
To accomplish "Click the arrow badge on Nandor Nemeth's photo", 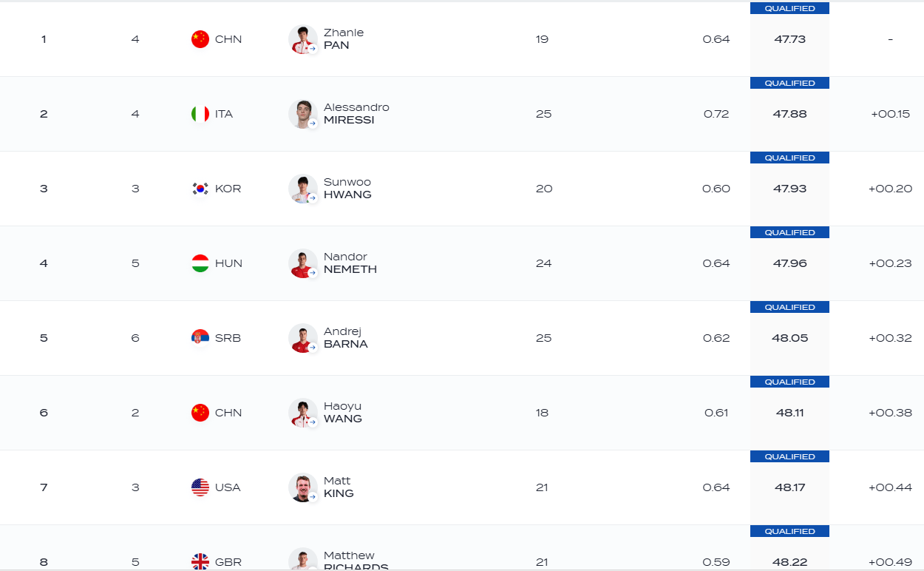I will point(313,273).
